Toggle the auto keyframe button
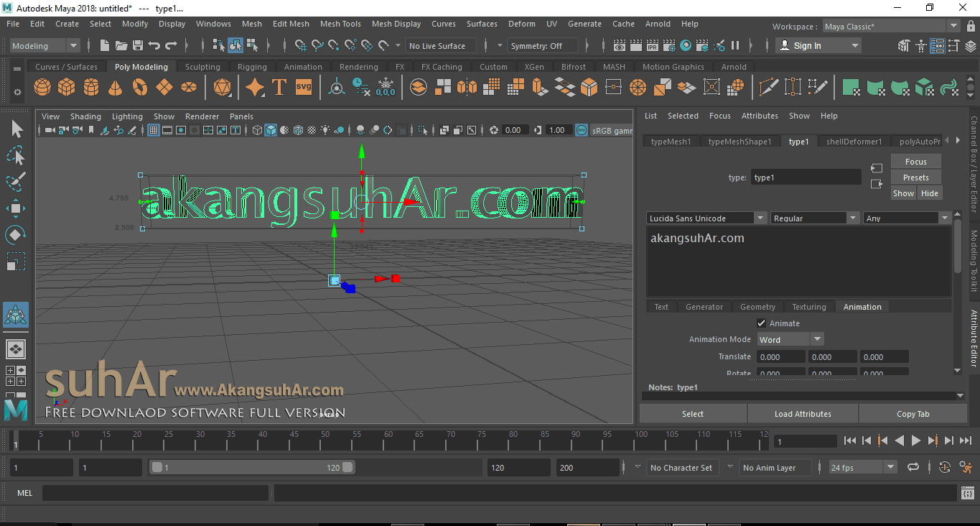980x526 pixels. (x=945, y=467)
